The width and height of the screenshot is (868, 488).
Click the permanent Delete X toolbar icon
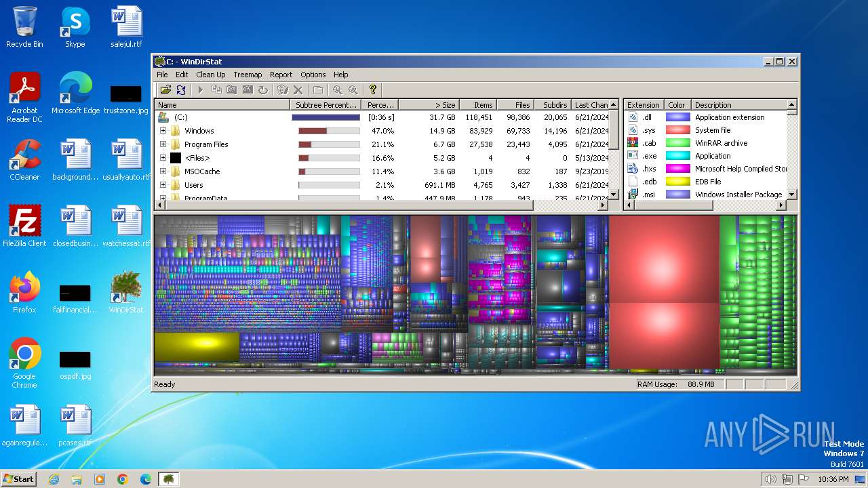tap(298, 89)
